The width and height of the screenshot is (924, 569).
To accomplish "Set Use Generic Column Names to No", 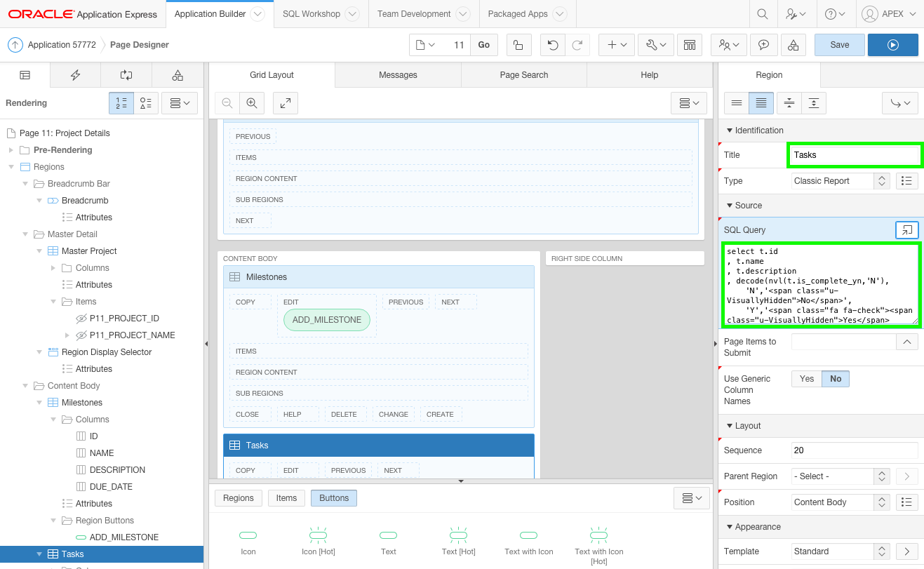I will pos(836,379).
